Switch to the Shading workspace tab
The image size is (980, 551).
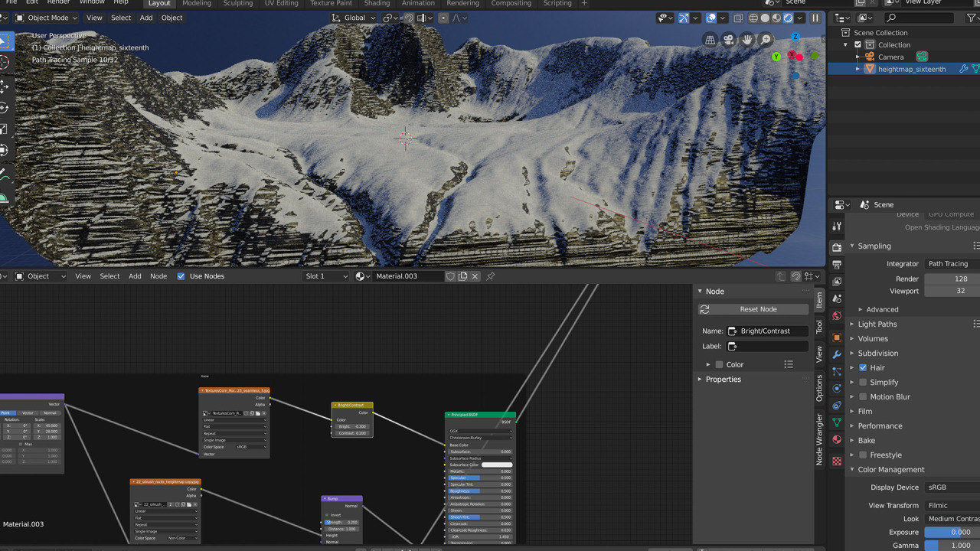coord(377,3)
